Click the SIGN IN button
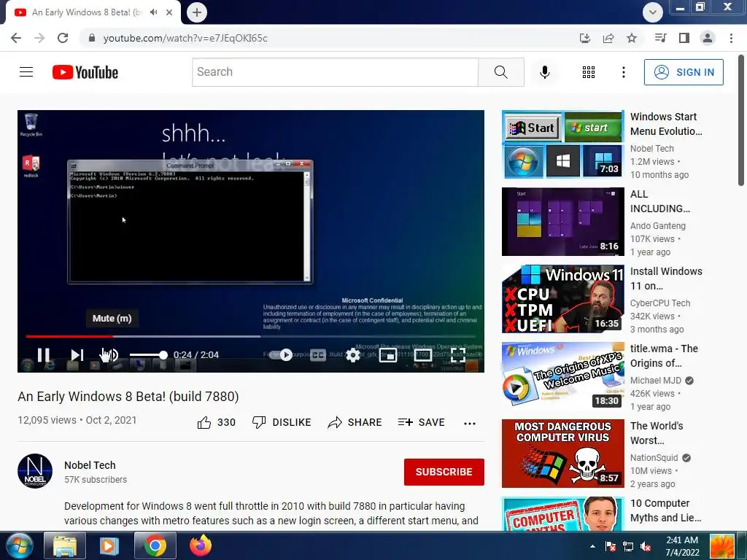Screen dimensions: 747x560 pos(683,72)
